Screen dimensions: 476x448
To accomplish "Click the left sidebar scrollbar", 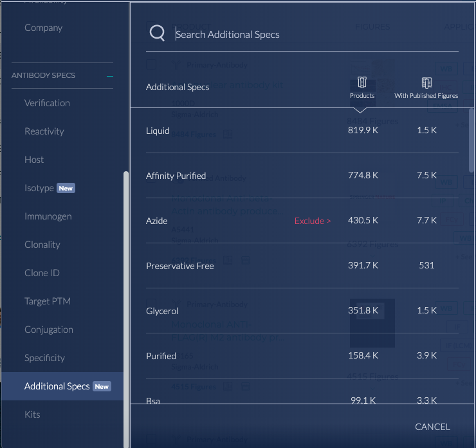I will tap(126, 310).
